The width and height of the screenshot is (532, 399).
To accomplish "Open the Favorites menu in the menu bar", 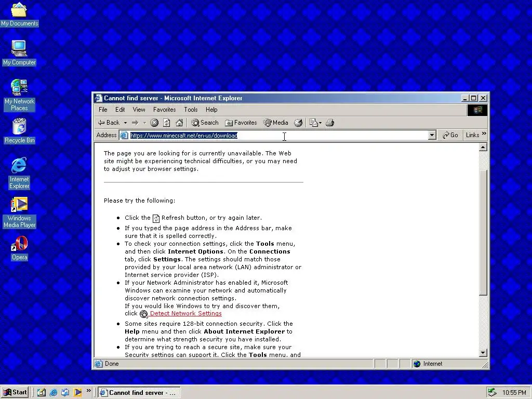I will coord(165,110).
